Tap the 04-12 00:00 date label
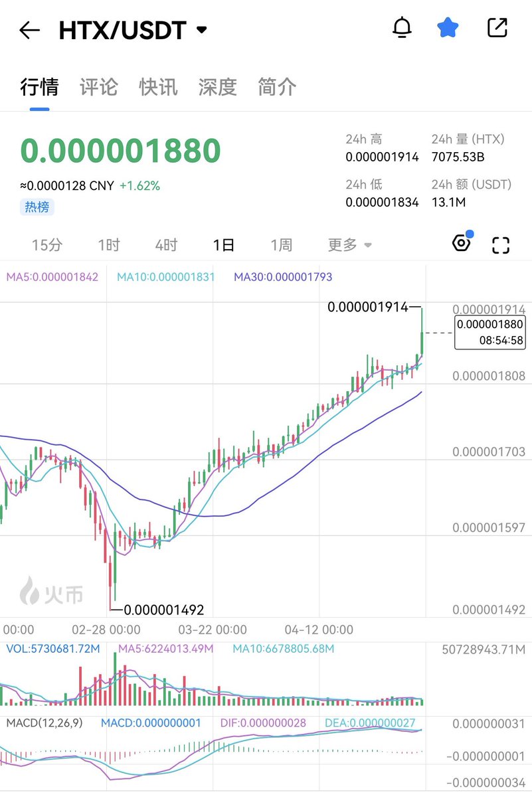This screenshot has width=532, height=797. pyautogui.click(x=319, y=630)
